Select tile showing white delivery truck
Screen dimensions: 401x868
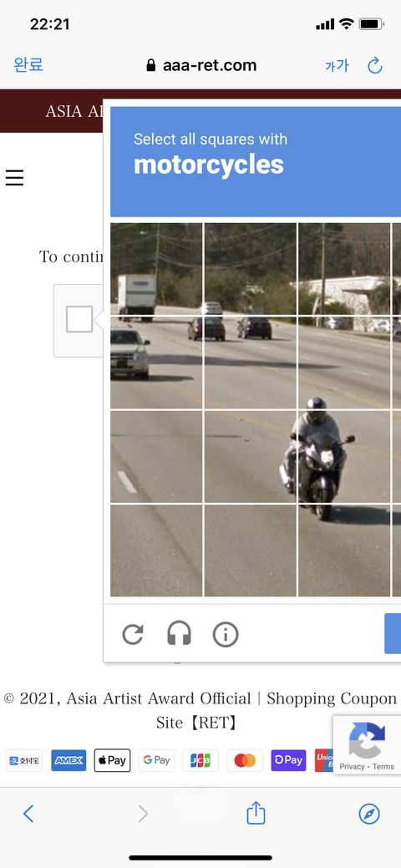[157, 269]
